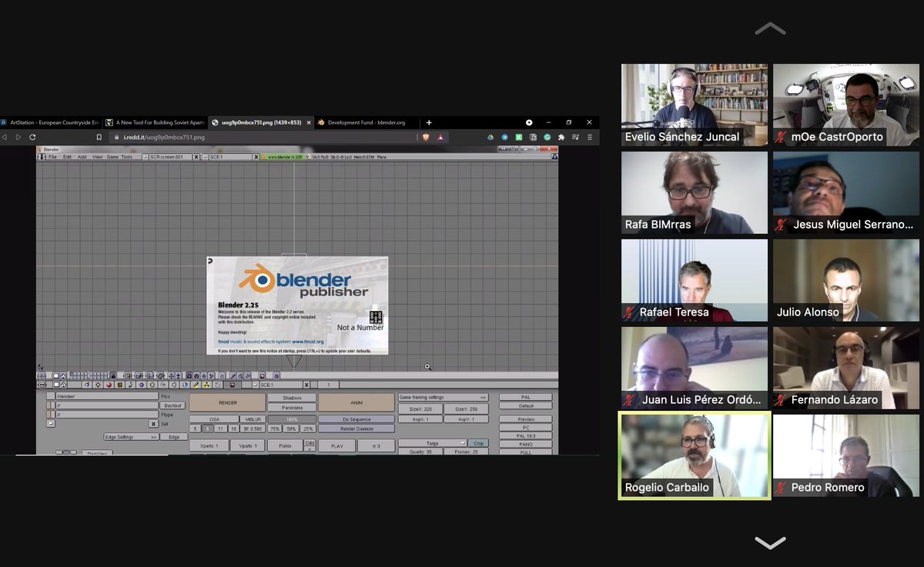This screenshot has width=924, height=567.
Task: Expand the Game framing settings menu
Action: click(443, 398)
